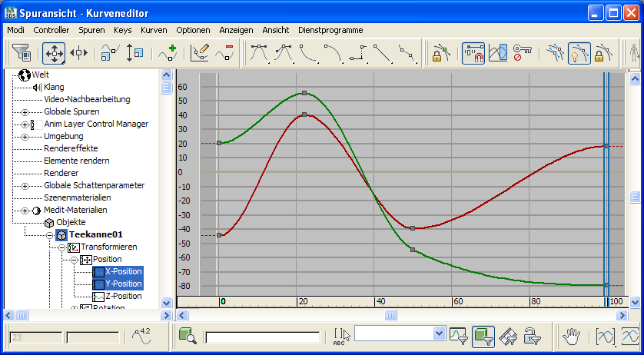Expand the Globale Spuren node
The image size is (644, 355).
[x=25, y=112]
